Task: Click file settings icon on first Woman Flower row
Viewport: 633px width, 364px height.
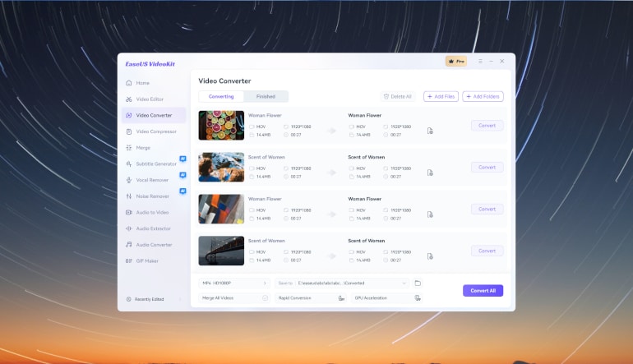Action: click(430, 130)
